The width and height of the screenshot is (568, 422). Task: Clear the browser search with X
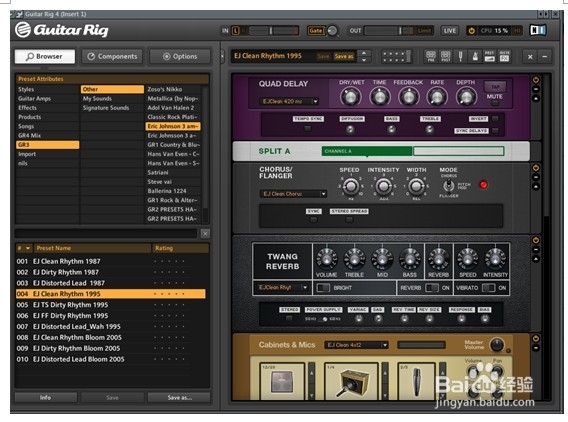(205, 234)
